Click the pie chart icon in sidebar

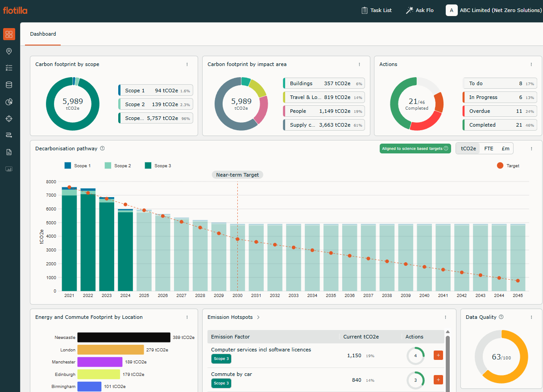pyautogui.click(x=9, y=102)
